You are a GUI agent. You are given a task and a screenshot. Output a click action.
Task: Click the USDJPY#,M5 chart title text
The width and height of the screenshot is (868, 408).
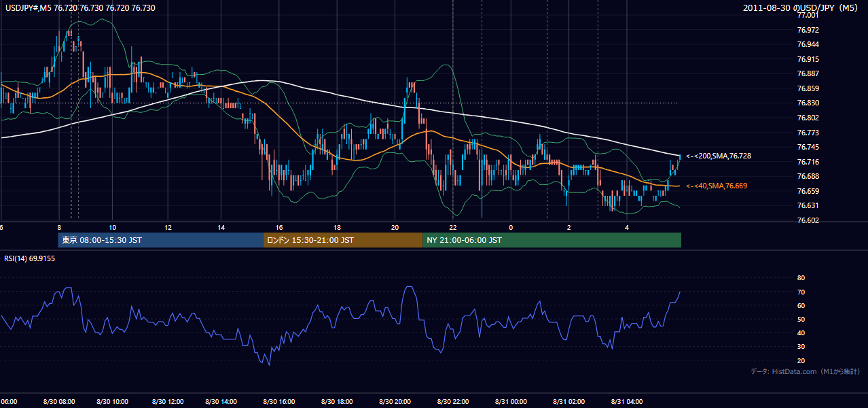click(x=79, y=8)
